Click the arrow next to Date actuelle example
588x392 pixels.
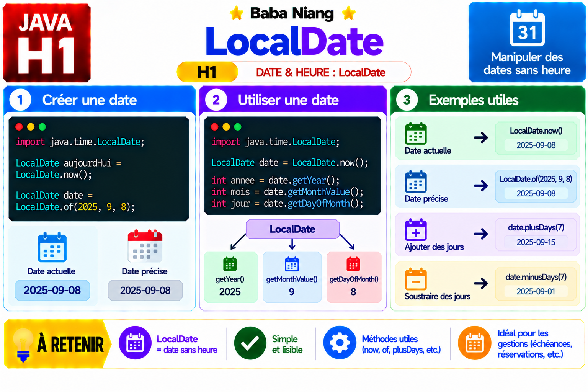pos(481,137)
